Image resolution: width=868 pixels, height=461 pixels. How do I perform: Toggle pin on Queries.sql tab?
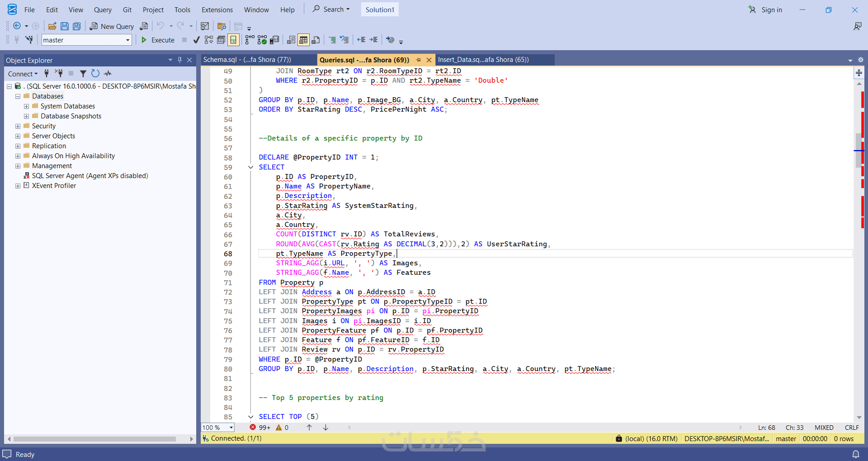coord(419,60)
